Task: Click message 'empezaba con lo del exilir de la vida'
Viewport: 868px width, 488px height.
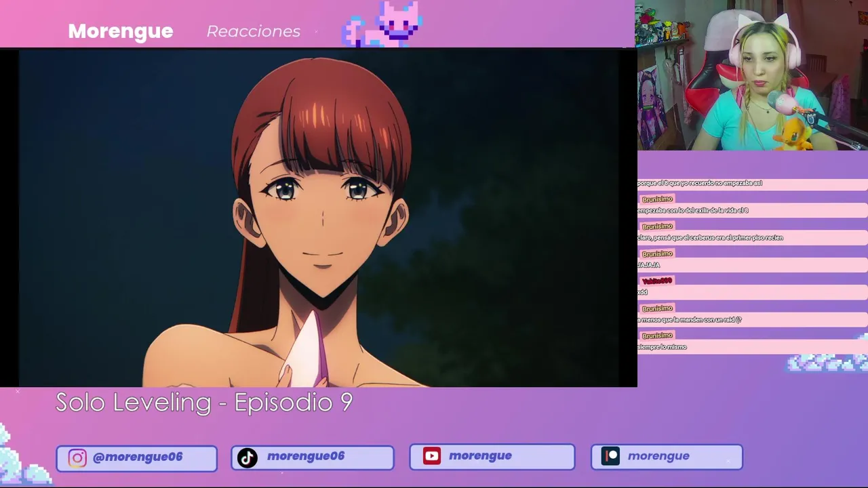Action: tap(692, 211)
